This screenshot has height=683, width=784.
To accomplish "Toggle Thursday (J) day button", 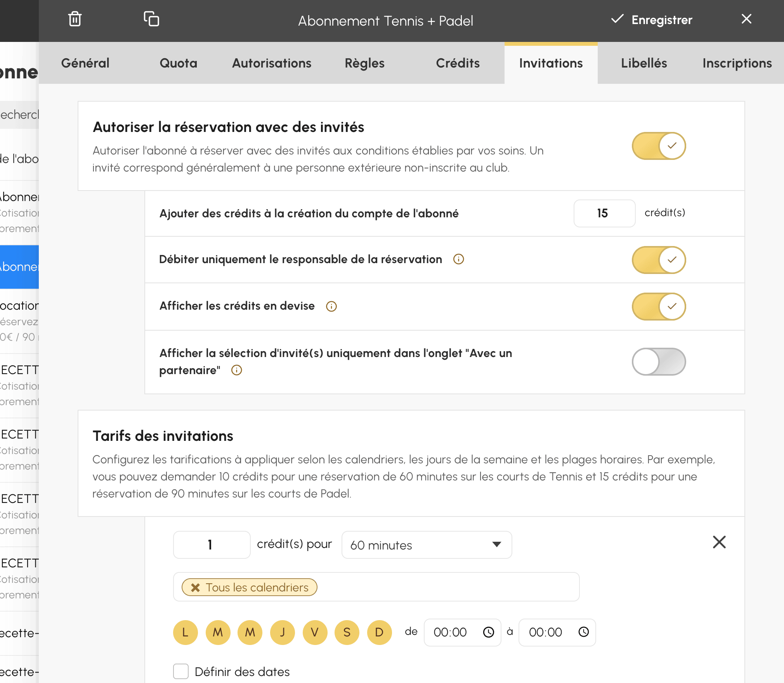I will [283, 633].
